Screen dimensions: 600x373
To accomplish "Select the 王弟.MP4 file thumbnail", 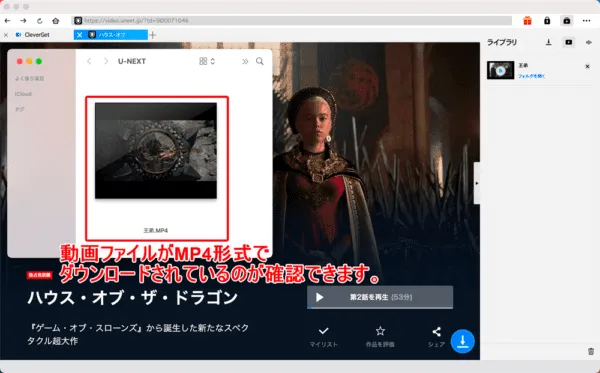I will coord(156,151).
